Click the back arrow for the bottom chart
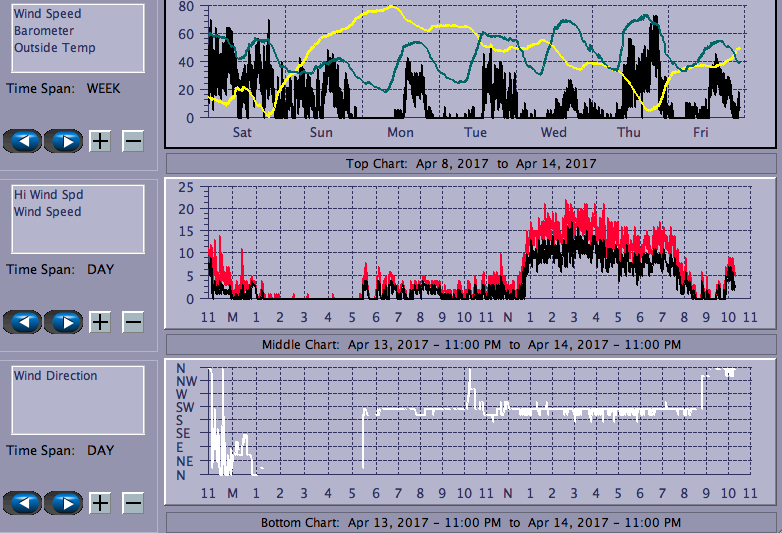Screen dimensions: 782x533 point(23,503)
